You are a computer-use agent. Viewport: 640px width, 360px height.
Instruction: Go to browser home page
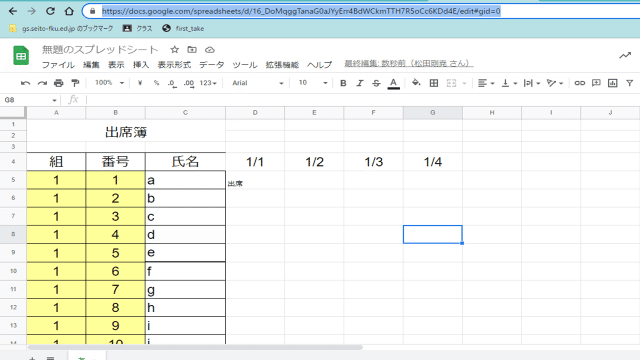click(x=69, y=11)
